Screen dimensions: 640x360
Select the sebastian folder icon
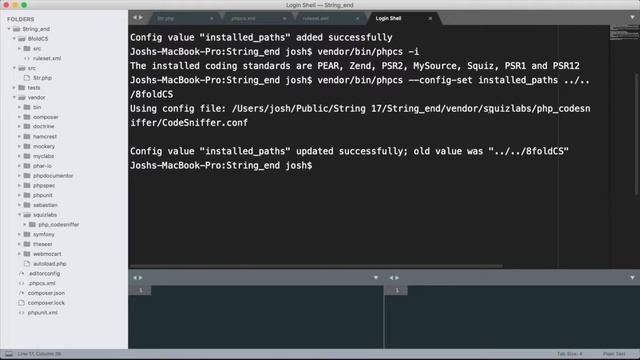(x=27, y=205)
